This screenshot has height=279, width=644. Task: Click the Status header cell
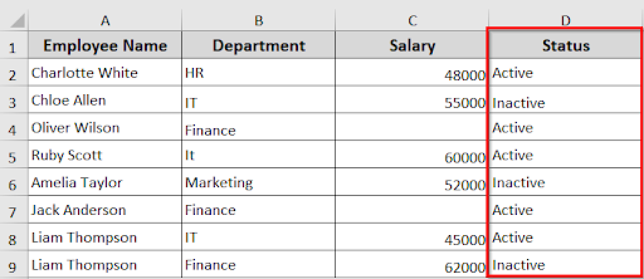click(566, 45)
